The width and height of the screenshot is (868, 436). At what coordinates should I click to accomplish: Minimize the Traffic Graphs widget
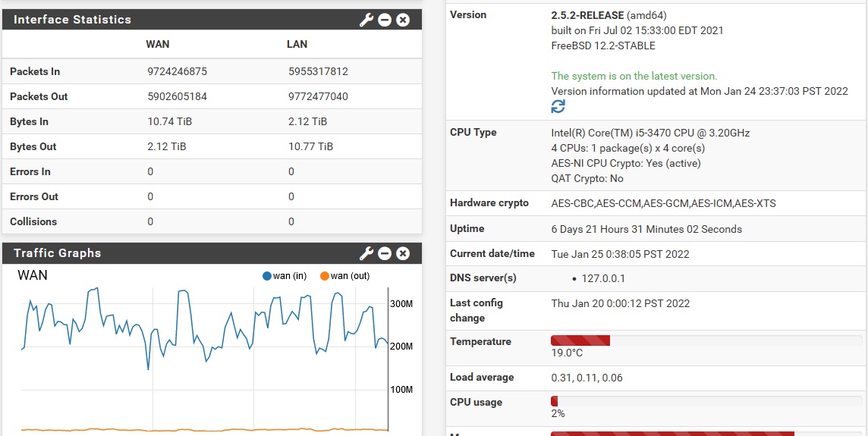385,253
